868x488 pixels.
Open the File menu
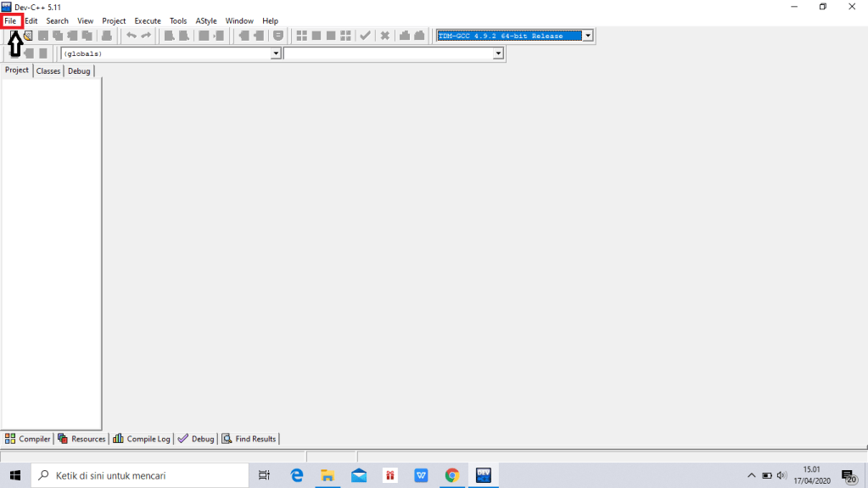[11, 20]
